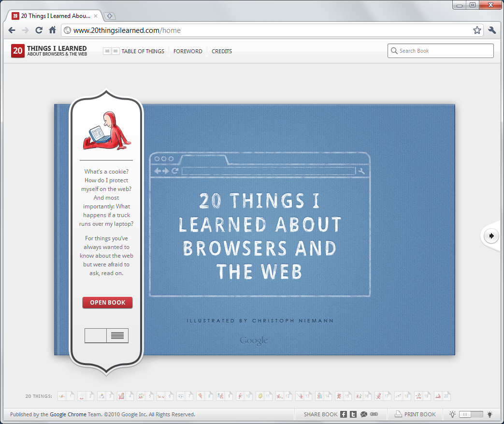Copy the book link with chain icon
Viewport: 504px width, 424px height.
(374, 414)
